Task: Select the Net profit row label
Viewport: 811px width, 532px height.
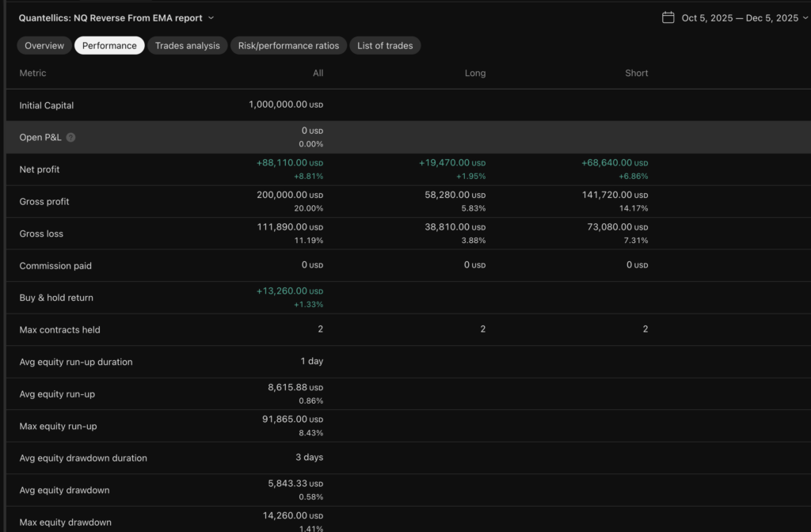Action: pyautogui.click(x=40, y=169)
